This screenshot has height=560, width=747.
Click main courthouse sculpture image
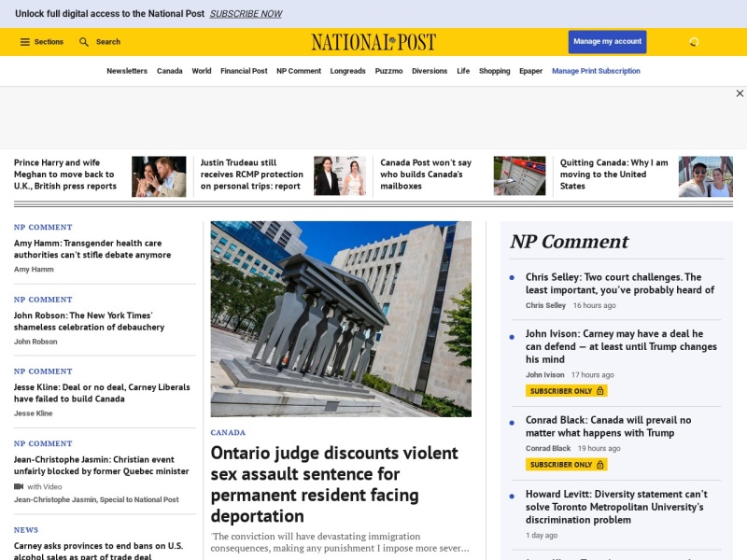click(x=341, y=319)
